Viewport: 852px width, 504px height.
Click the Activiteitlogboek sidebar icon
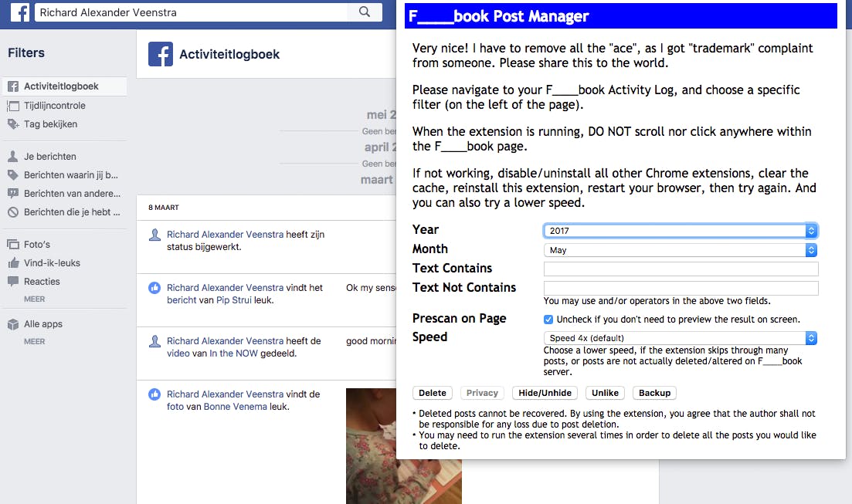pyautogui.click(x=13, y=86)
